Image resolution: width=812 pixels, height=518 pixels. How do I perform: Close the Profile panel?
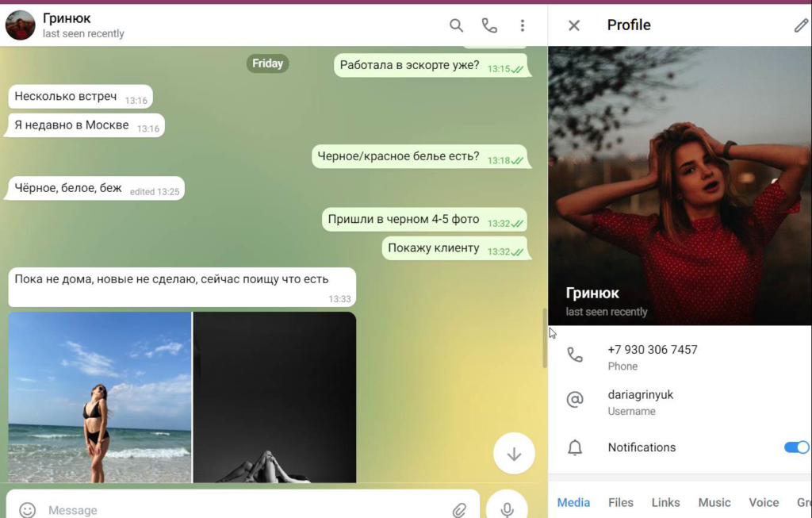(574, 25)
